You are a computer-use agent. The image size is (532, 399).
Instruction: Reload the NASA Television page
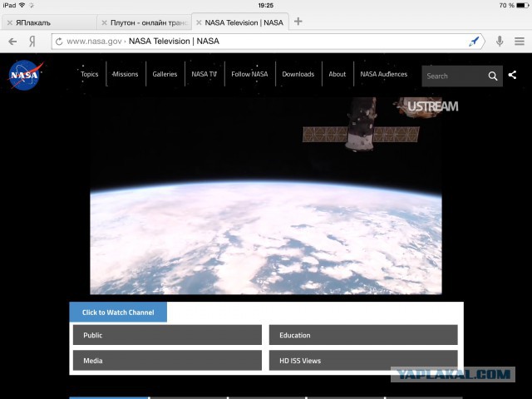pos(59,42)
